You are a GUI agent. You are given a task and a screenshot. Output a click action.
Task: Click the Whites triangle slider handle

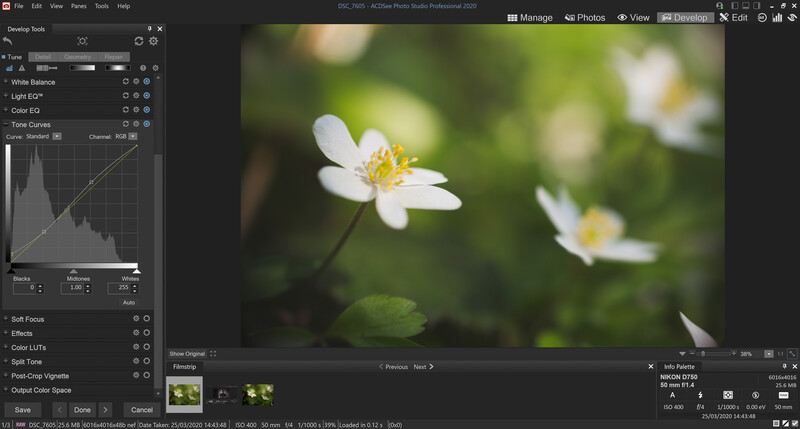(136, 271)
